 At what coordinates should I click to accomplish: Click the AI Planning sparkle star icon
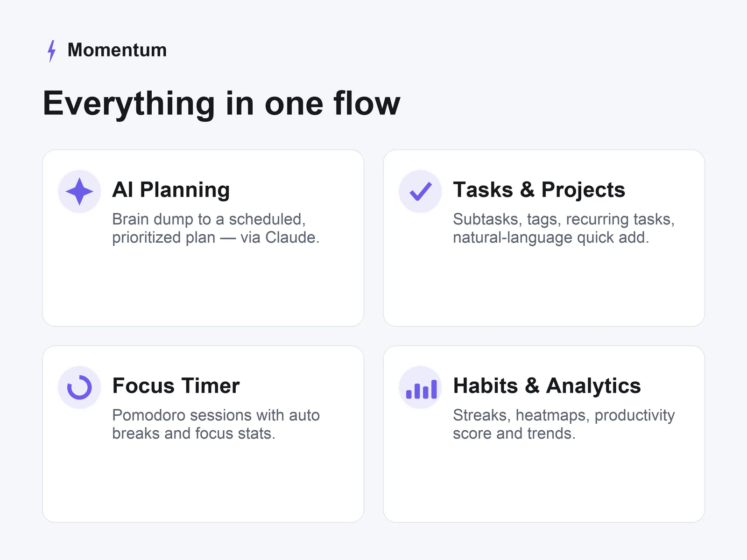[79, 191]
